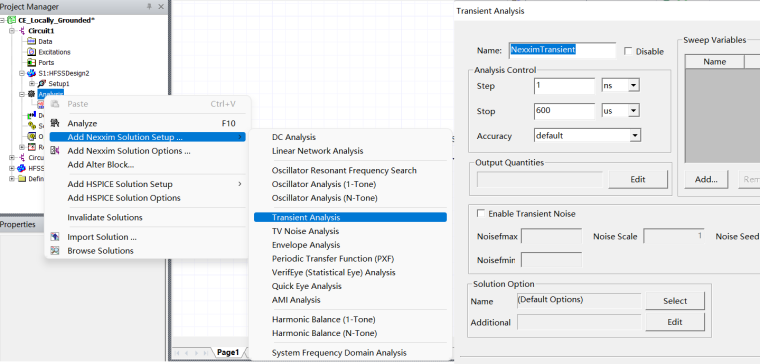The height and width of the screenshot is (364, 760).
Task: Click the S1:HFSSDesign2 icon
Action: 32,73
